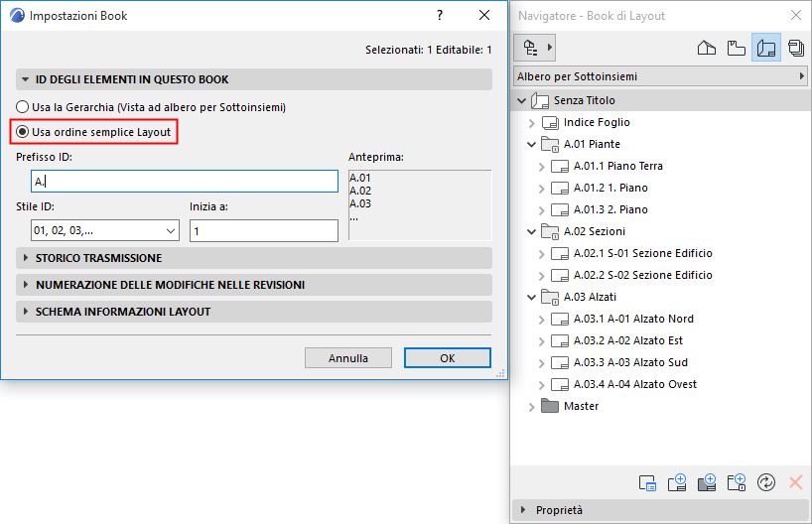Open Project Map view in Navigator
The width and height of the screenshot is (812, 524).
coord(707,49)
